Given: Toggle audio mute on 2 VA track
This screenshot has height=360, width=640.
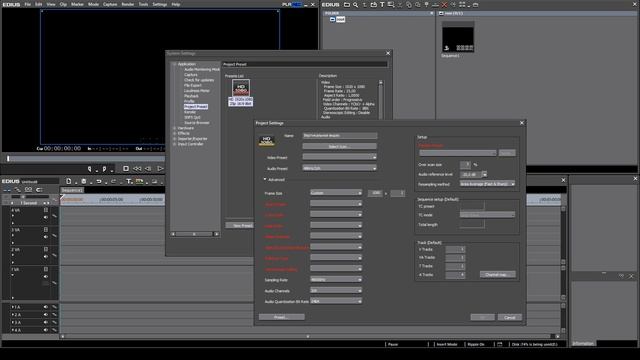Looking at the screenshot, I should pos(46,256).
